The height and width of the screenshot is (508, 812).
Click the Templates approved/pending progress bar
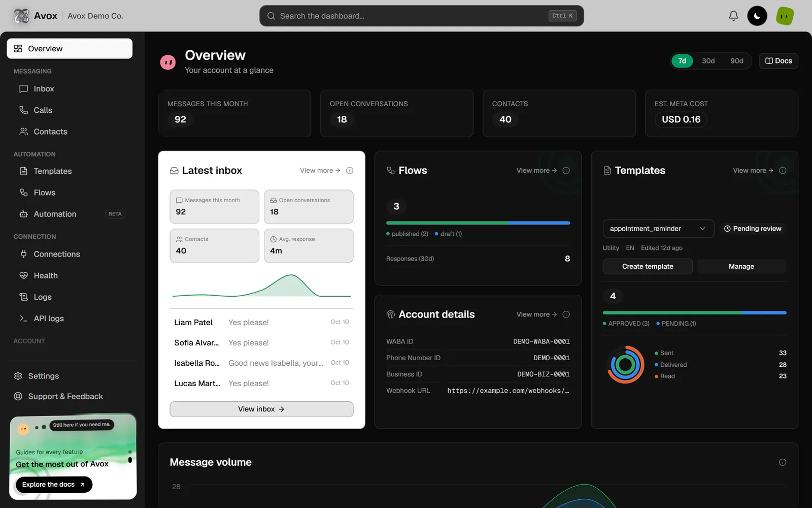tap(694, 312)
